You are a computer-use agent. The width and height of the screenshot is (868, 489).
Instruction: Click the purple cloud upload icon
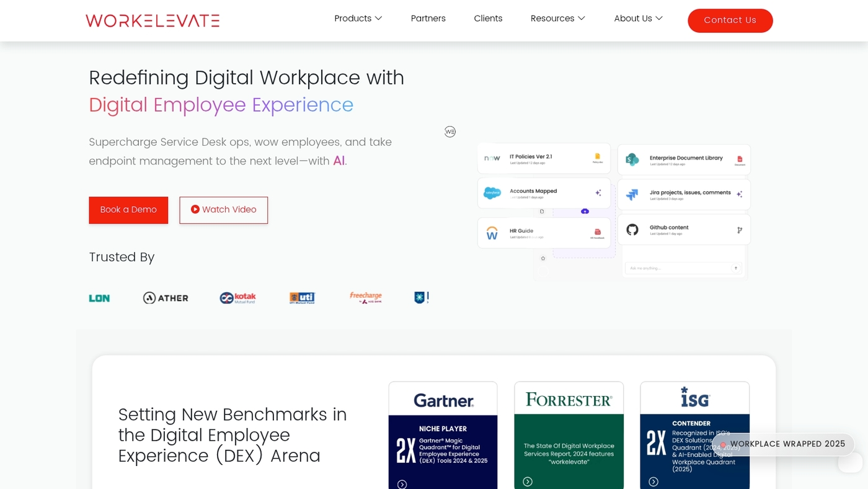(585, 211)
